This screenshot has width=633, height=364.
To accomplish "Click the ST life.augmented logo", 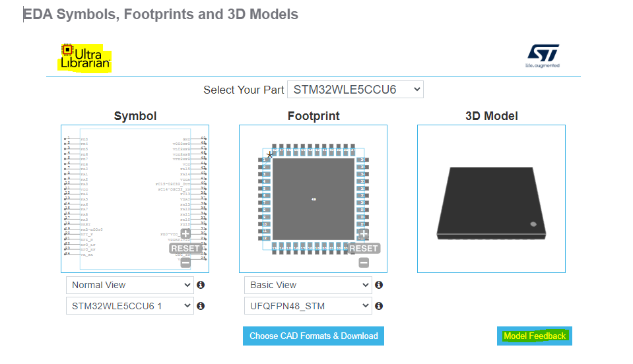I will (543, 56).
